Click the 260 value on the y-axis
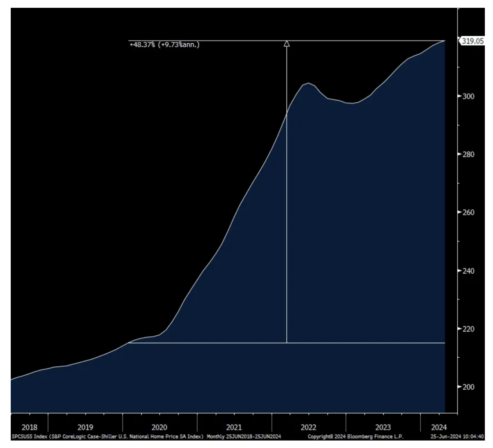The width and height of the screenshot is (493, 448). pos(468,213)
